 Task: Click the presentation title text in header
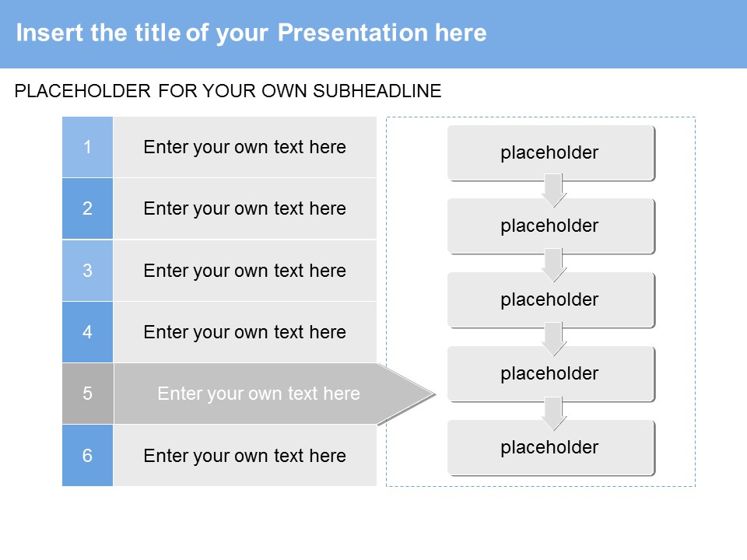pos(251,33)
